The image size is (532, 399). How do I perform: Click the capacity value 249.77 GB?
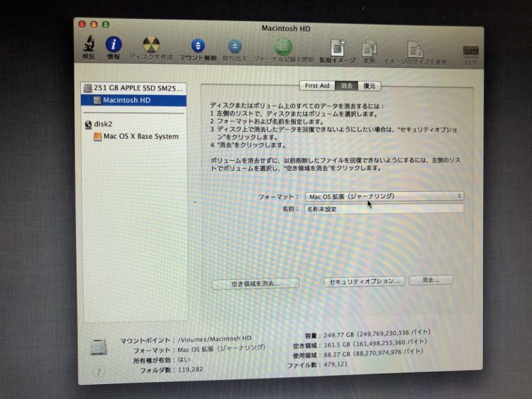click(338, 335)
